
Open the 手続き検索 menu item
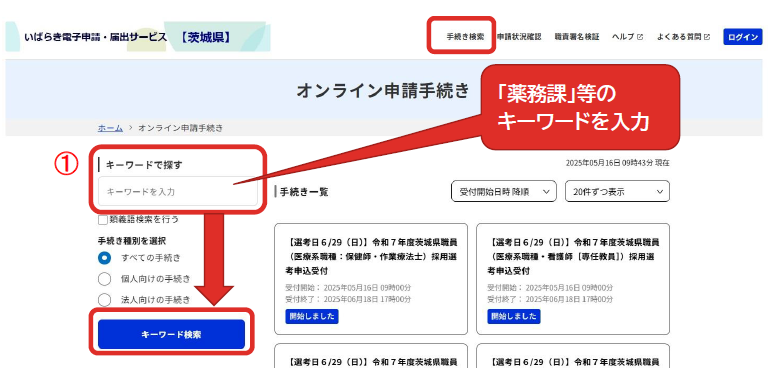point(465,37)
